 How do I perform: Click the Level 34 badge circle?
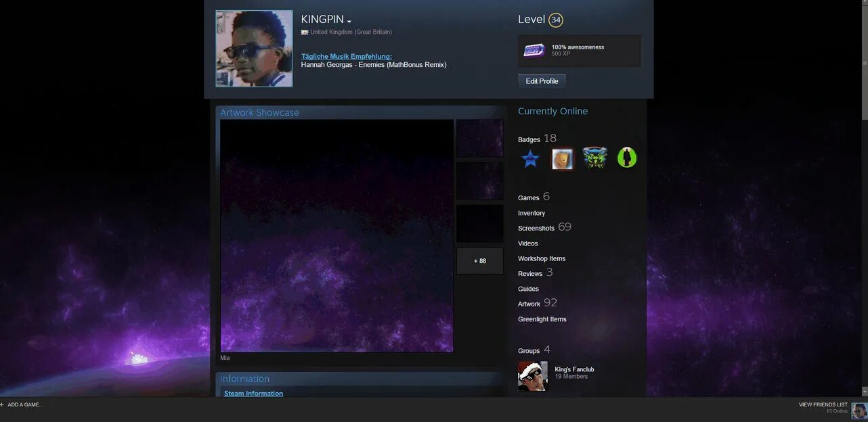(556, 20)
